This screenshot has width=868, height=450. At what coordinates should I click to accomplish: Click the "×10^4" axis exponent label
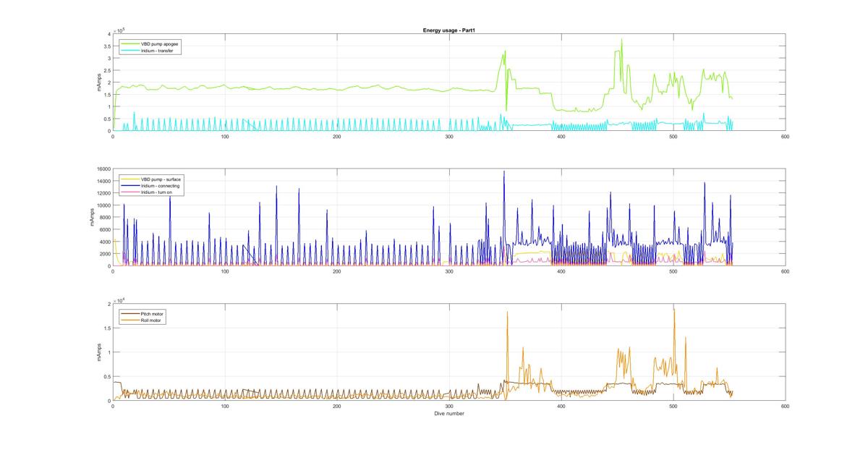[x=119, y=300]
